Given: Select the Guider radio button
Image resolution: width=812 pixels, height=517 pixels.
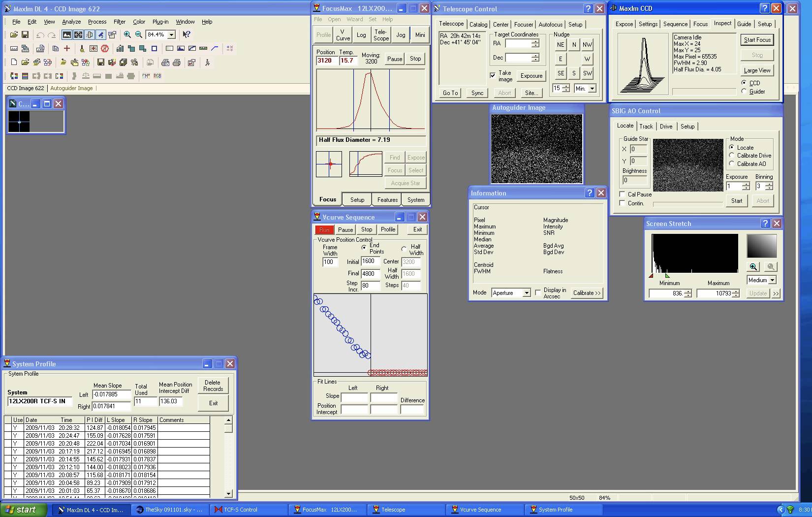Looking at the screenshot, I should [744, 92].
